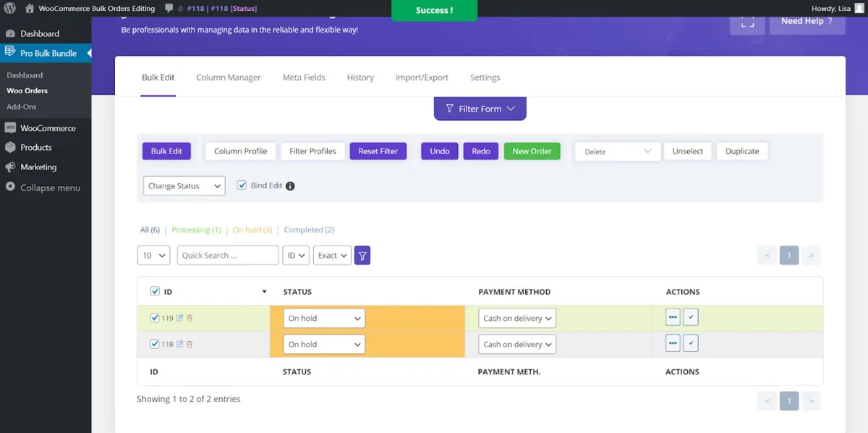
Task: Create a New Order
Action: coord(532,151)
